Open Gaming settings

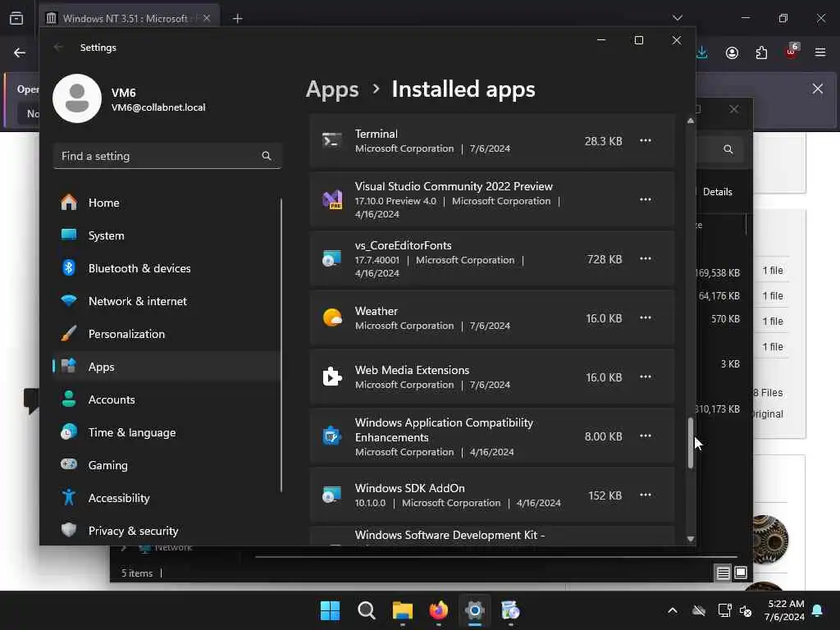click(x=166, y=465)
